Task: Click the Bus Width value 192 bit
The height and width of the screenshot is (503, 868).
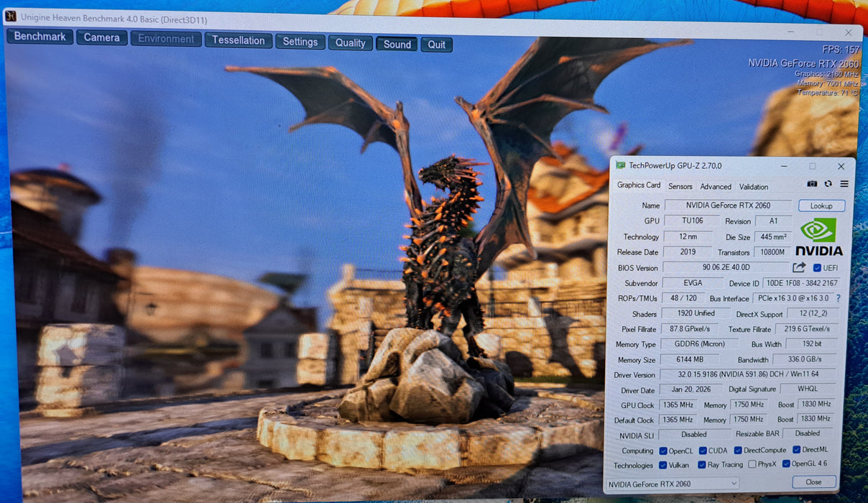Action: coord(811,343)
